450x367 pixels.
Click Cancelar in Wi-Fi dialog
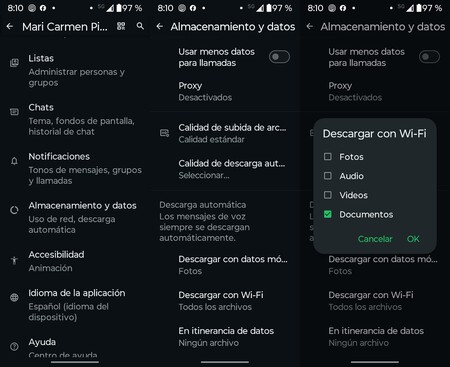coord(375,239)
